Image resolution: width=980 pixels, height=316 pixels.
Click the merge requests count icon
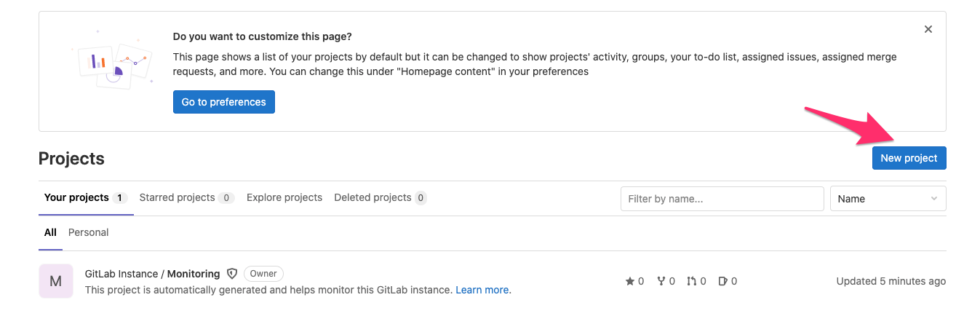692,281
